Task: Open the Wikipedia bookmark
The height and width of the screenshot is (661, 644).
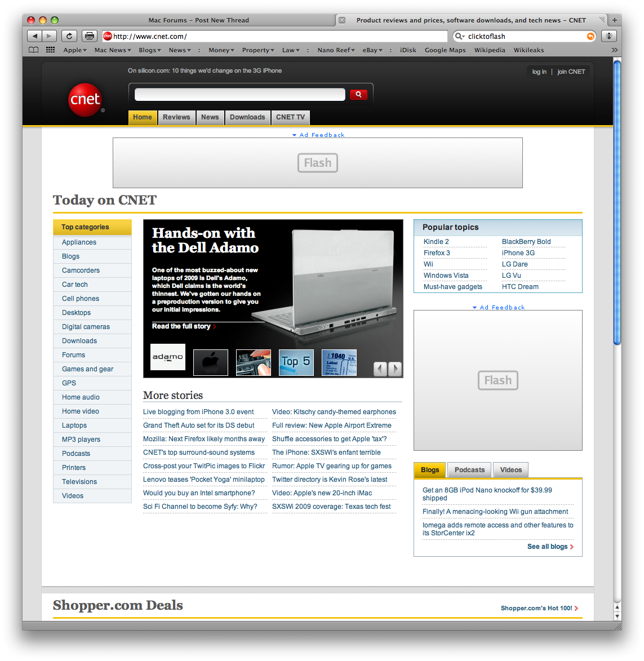Action: 490,50
